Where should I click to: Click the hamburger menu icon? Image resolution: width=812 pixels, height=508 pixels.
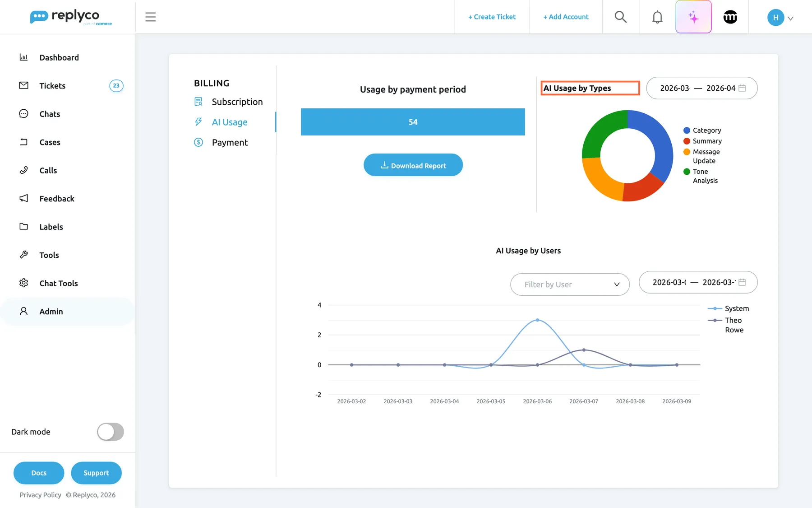point(150,17)
